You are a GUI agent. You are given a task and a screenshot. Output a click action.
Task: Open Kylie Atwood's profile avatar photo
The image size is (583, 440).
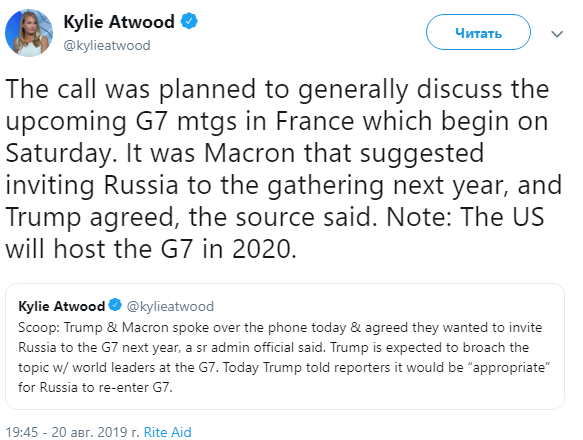click(29, 33)
